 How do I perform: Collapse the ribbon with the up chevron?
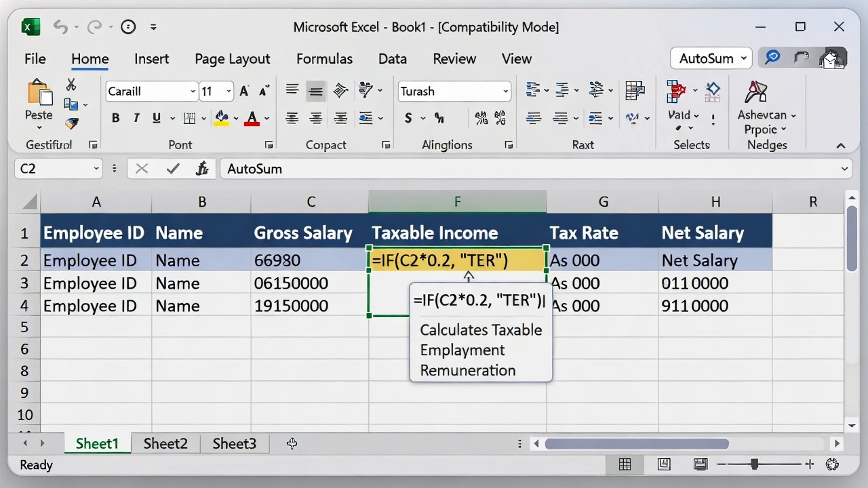coord(841,145)
